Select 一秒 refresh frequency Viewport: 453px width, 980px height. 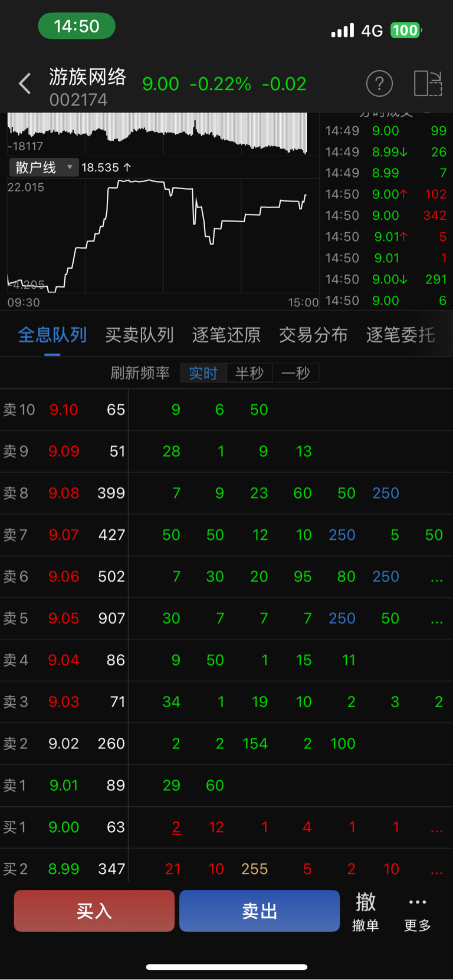[296, 373]
